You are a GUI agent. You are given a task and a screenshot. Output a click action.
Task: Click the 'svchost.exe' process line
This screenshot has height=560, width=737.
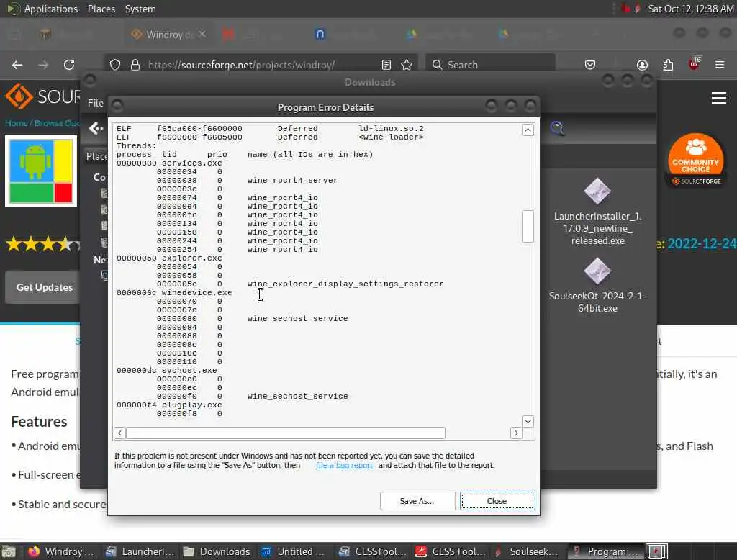click(x=167, y=371)
